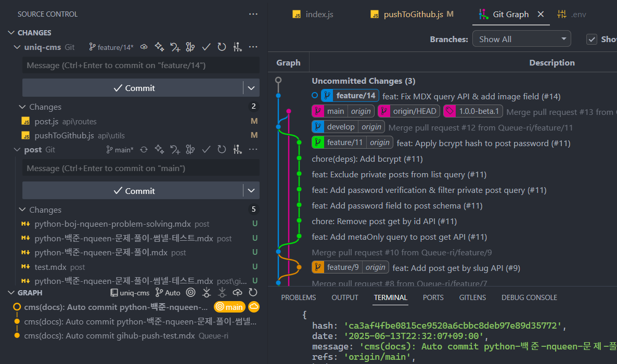Viewport: 617px width, 364px height.
Task: Click the fetch icon in GRAPH header
Action: pos(206,292)
